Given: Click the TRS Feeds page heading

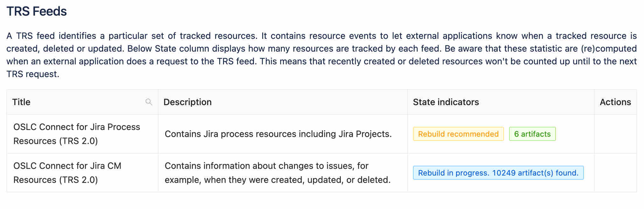Looking at the screenshot, I should coord(37,11).
